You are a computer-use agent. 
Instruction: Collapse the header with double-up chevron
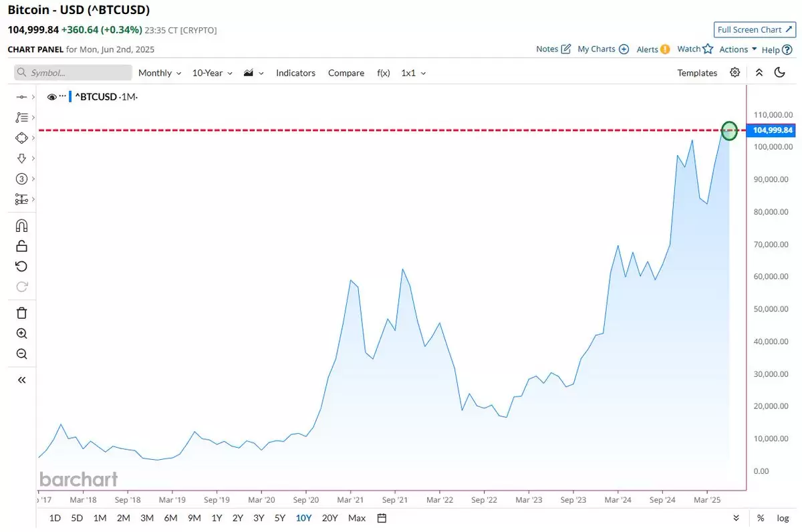(759, 73)
